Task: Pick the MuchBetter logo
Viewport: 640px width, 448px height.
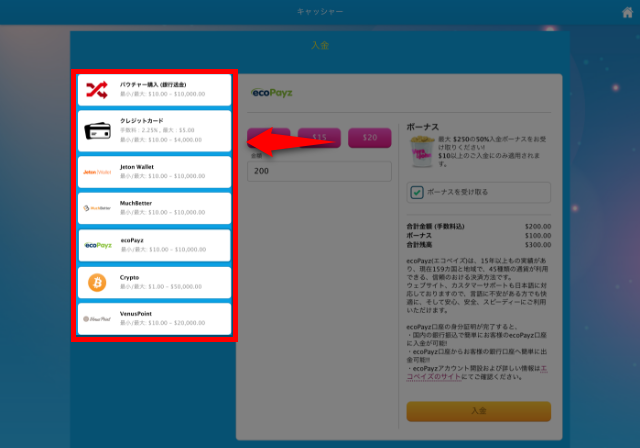Action: (97, 209)
